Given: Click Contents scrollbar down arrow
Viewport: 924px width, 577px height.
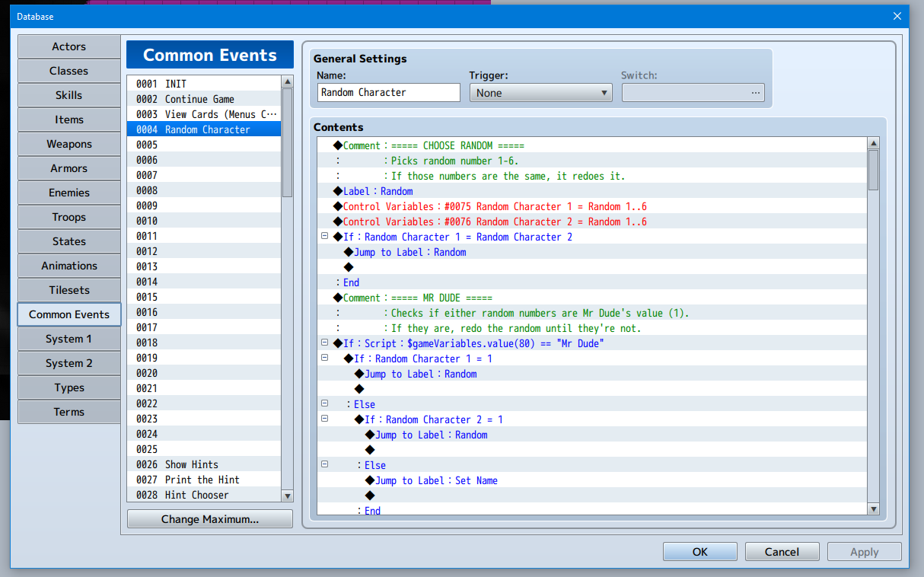Looking at the screenshot, I should point(874,508).
